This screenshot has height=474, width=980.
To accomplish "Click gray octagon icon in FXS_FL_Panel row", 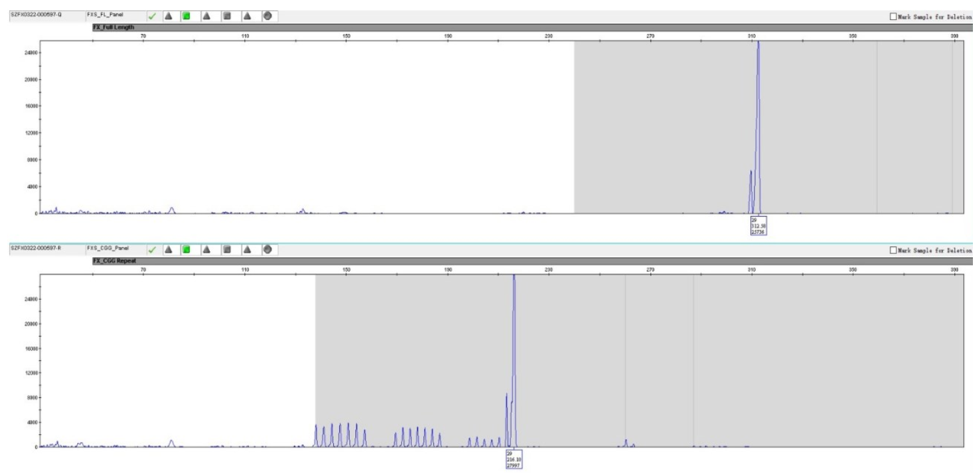I will [x=267, y=16].
